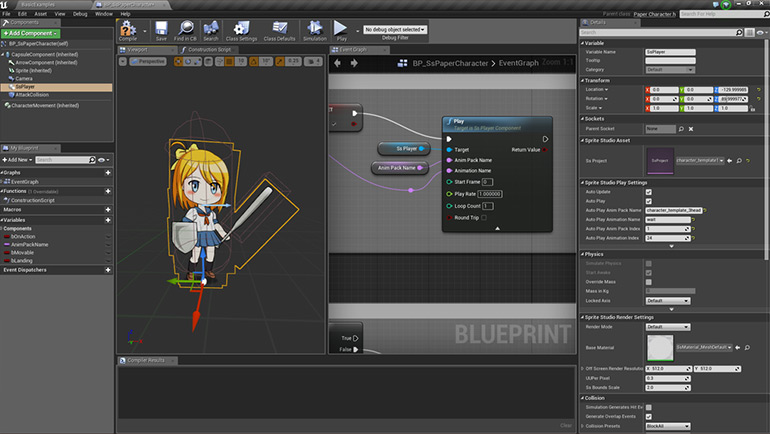Open the Debug menu
Image resolution: width=770 pixels, height=434 pixels.
coord(80,14)
